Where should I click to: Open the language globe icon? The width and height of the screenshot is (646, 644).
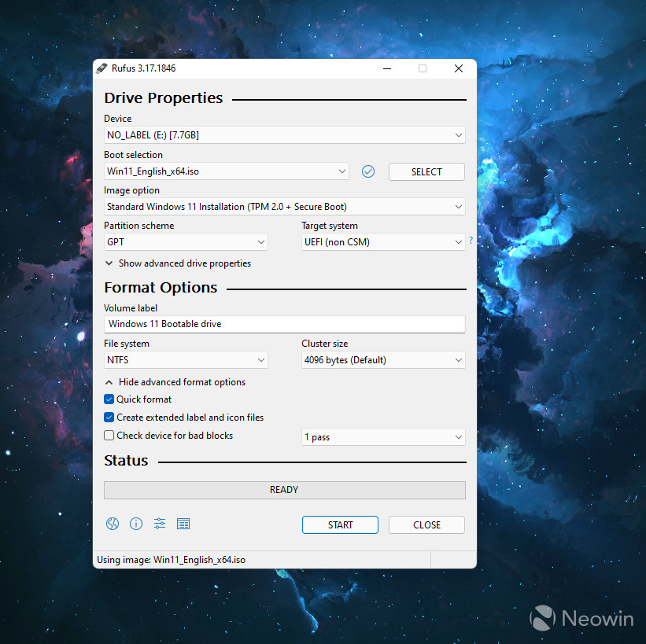click(112, 524)
